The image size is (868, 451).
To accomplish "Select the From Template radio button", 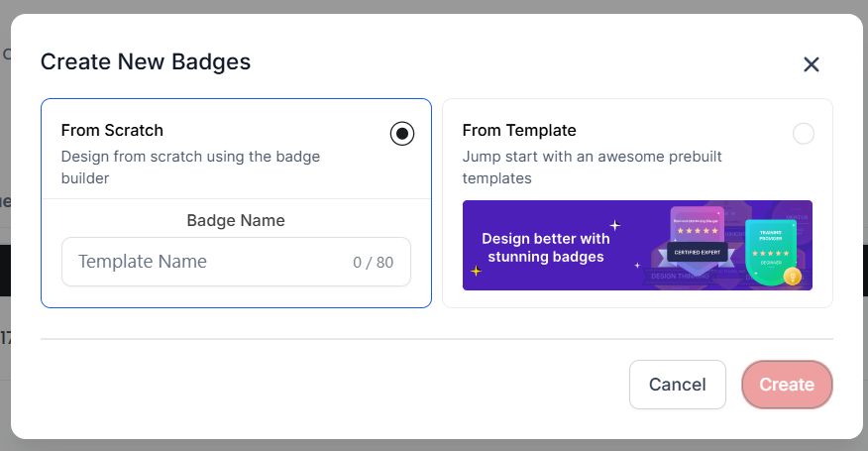I will click(x=804, y=134).
